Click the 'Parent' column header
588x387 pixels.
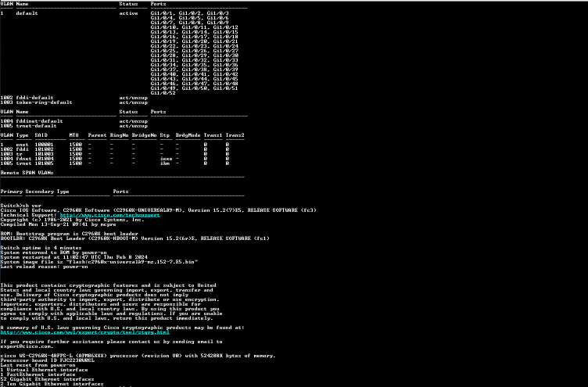tap(98, 135)
